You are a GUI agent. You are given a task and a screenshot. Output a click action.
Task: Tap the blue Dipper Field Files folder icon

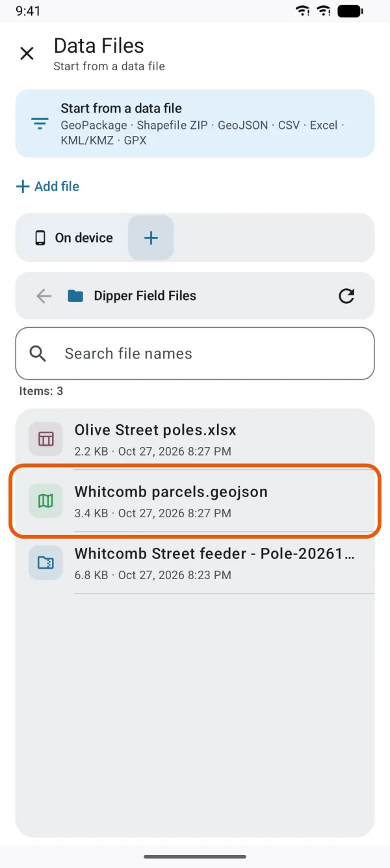coord(76,296)
